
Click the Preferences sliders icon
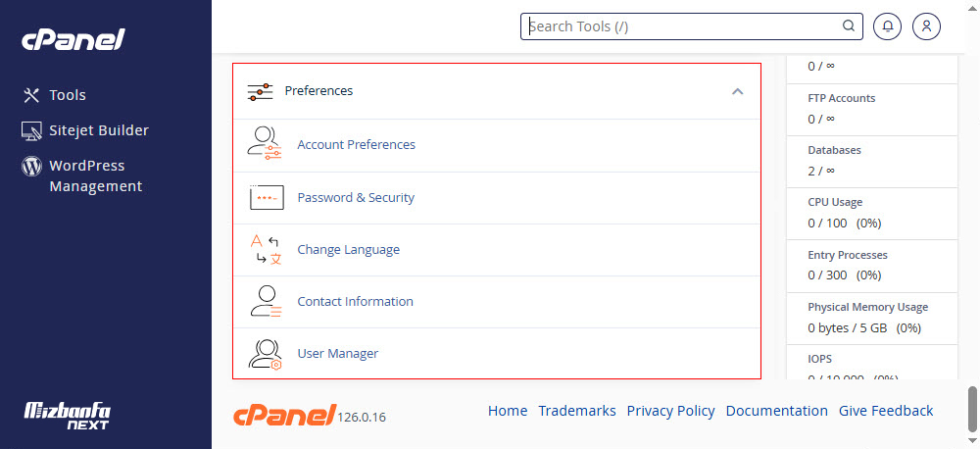click(x=260, y=92)
